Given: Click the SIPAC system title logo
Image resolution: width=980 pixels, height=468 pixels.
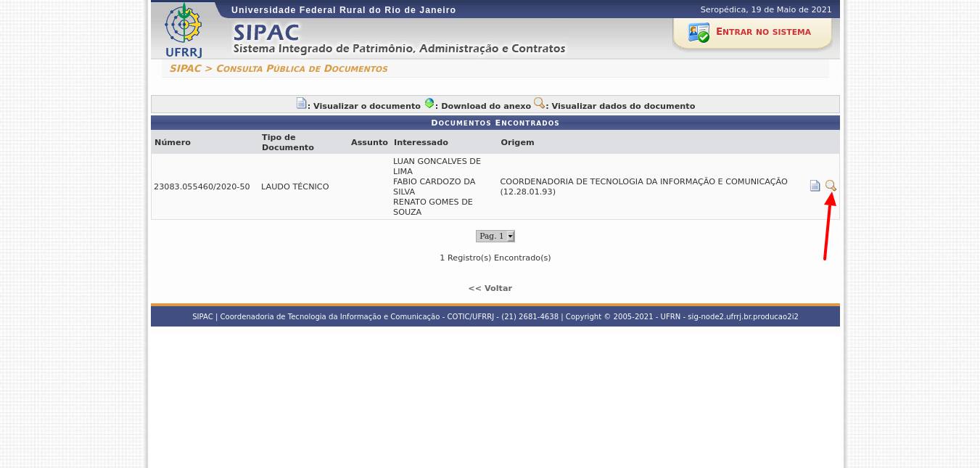Looking at the screenshot, I should pyautogui.click(x=266, y=33).
